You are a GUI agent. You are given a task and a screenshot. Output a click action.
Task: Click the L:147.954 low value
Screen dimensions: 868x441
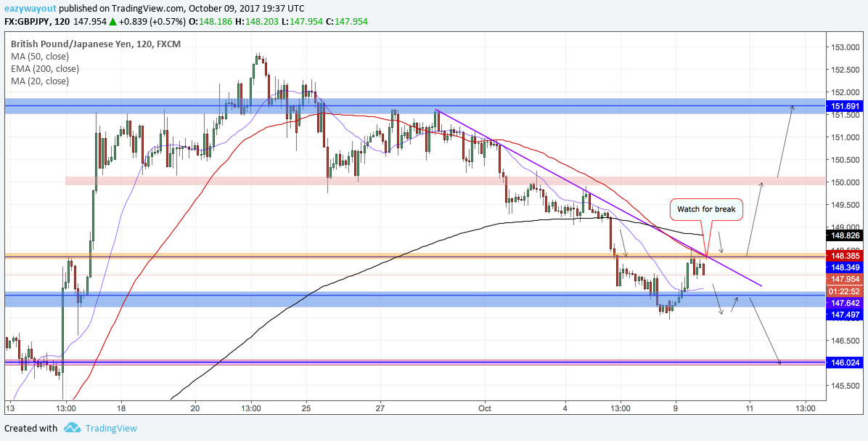pyautogui.click(x=302, y=21)
